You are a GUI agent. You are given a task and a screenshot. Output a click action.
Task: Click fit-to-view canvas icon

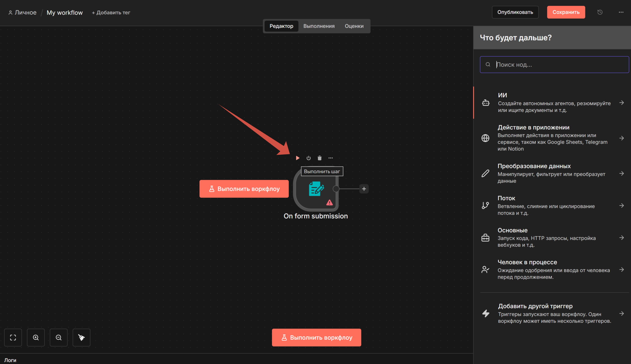(13, 338)
